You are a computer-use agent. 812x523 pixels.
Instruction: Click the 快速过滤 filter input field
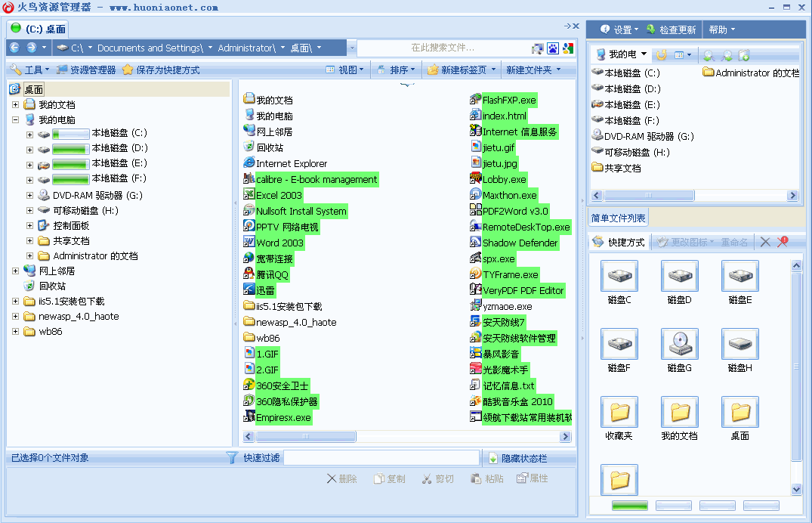(x=381, y=458)
